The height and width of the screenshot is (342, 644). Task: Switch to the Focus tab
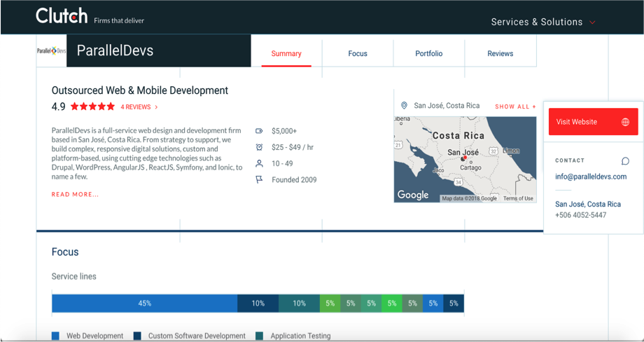(358, 53)
